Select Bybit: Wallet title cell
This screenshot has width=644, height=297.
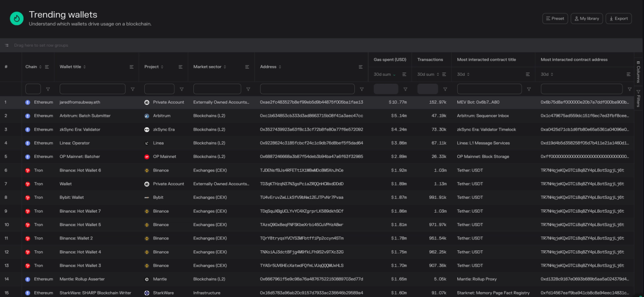click(x=71, y=197)
